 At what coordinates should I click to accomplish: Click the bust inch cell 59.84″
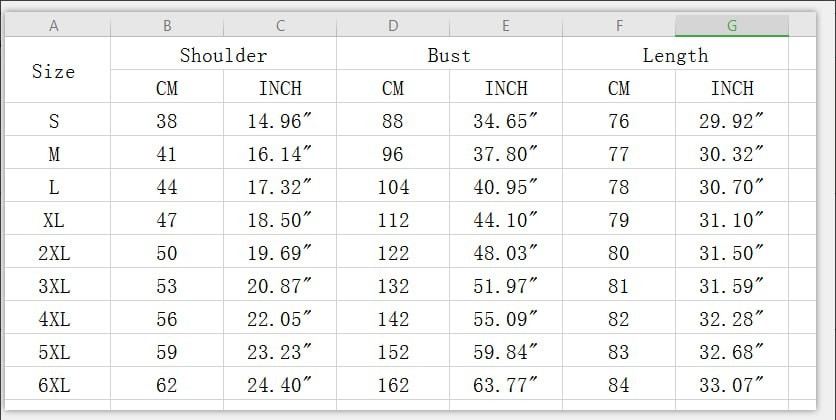(x=506, y=352)
